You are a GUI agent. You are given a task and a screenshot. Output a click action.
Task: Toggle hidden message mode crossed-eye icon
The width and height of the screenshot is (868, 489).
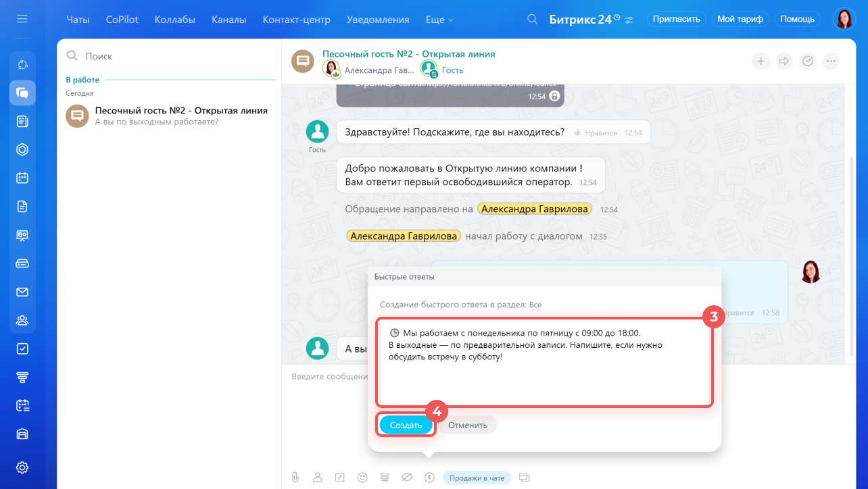pyautogui.click(x=407, y=478)
